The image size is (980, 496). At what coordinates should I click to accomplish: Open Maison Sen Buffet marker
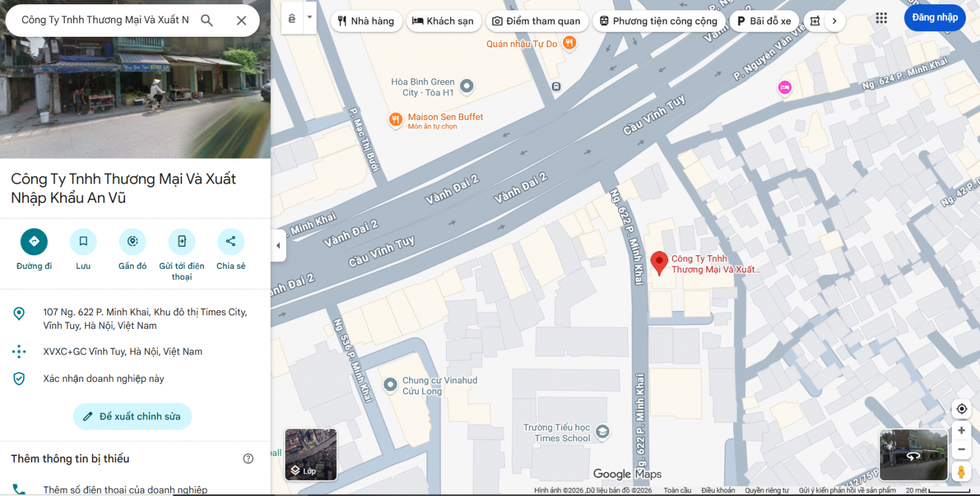396,119
